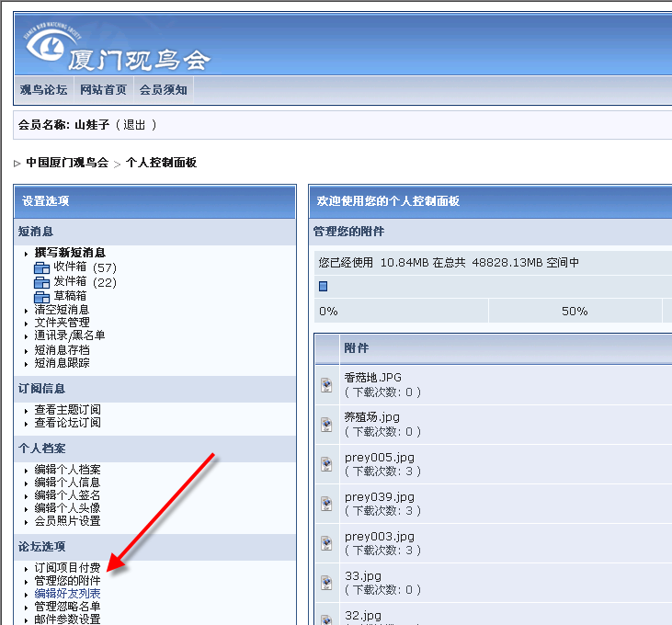Screen dimensions: 672x625
Task: Click 清空短消息 option
Action: click(63, 310)
